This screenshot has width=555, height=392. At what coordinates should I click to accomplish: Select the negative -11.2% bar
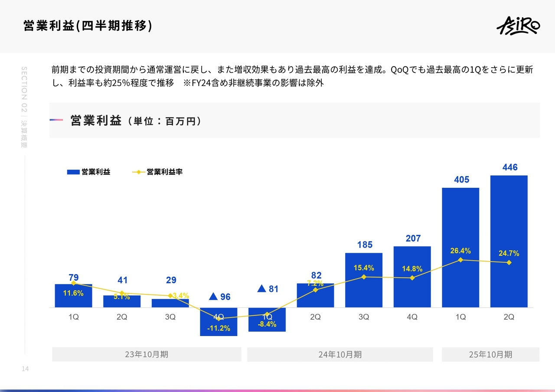coord(219,322)
